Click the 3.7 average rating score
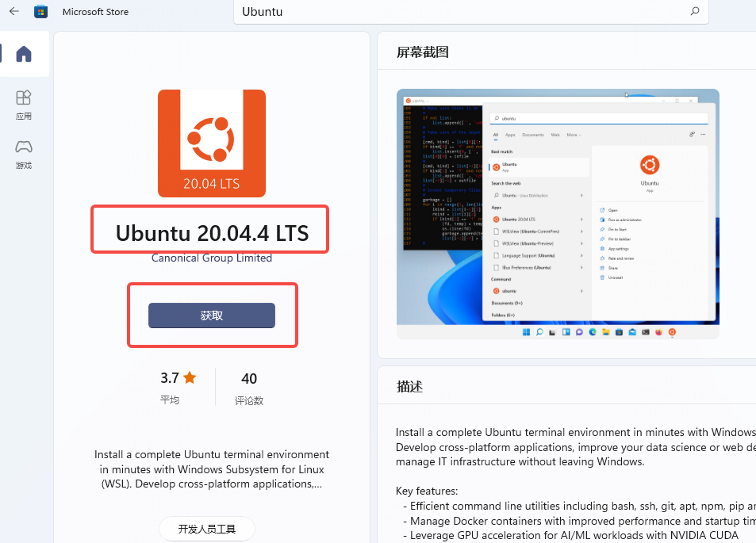Viewport: 756px width, 543px height. coord(169,378)
